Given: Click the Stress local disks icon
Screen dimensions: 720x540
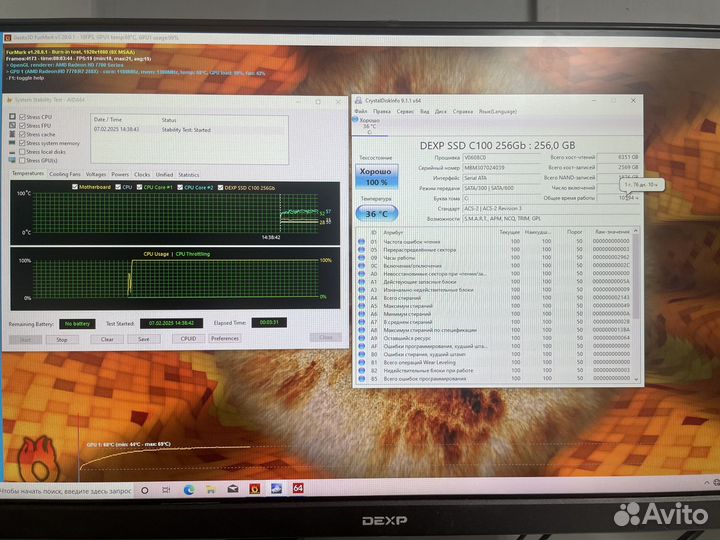Looking at the screenshot, I should (12, 152).
